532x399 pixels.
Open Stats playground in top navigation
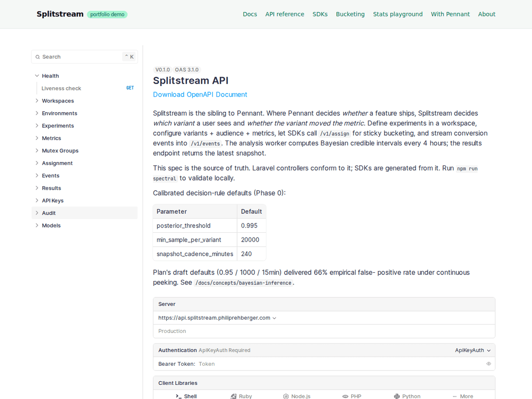coord(398,14)
